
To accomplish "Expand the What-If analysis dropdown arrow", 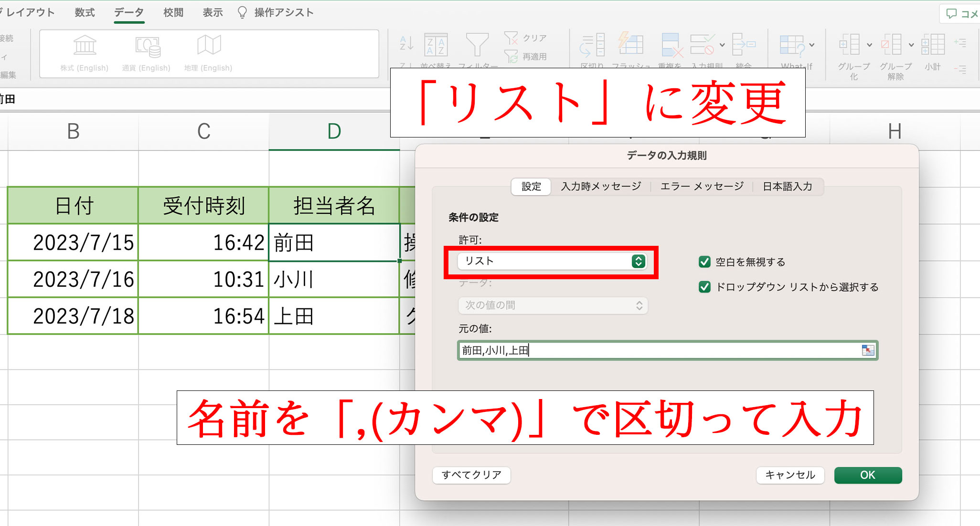I will pos(812,45).
